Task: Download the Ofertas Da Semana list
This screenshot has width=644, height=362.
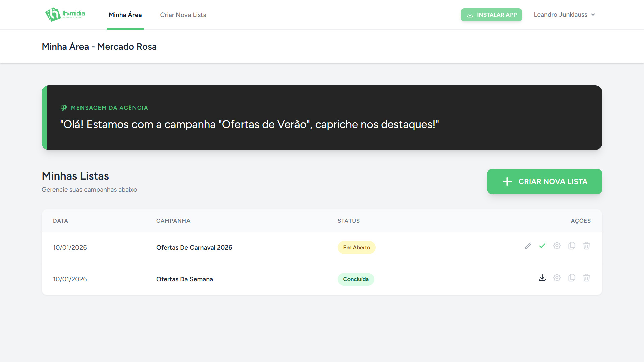Action: point(542,278)
